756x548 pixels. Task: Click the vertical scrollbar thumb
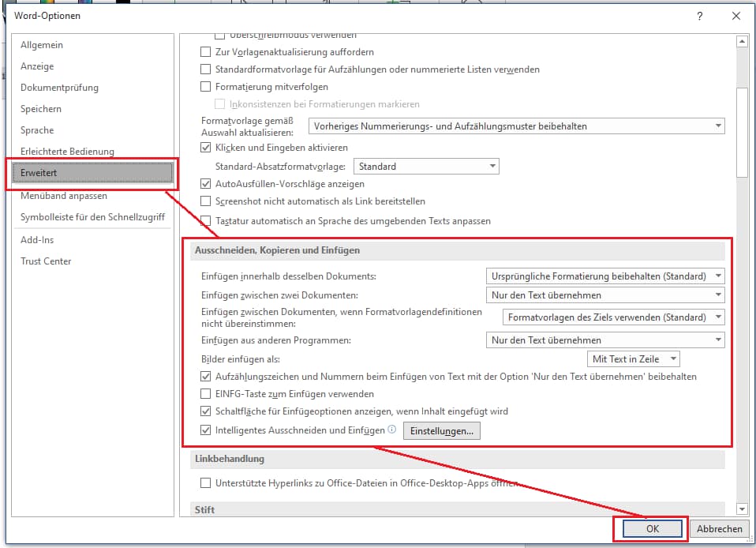click(741, 130)
